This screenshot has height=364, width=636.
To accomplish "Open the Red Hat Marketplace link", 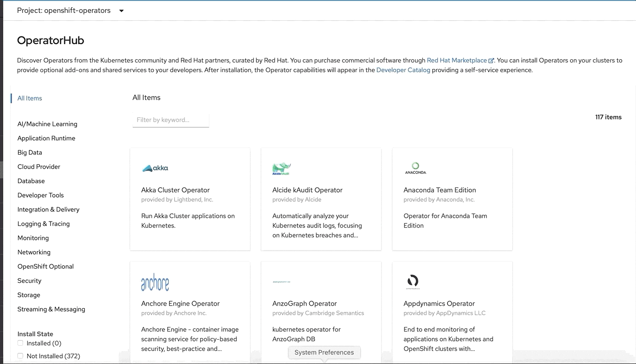I will (457, 61).
